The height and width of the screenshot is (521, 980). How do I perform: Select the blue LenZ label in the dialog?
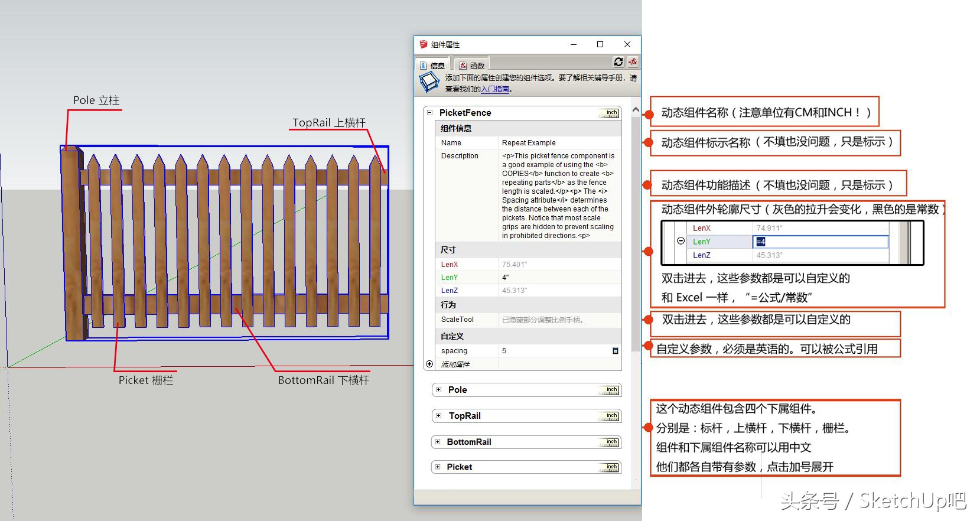[450, 291]
